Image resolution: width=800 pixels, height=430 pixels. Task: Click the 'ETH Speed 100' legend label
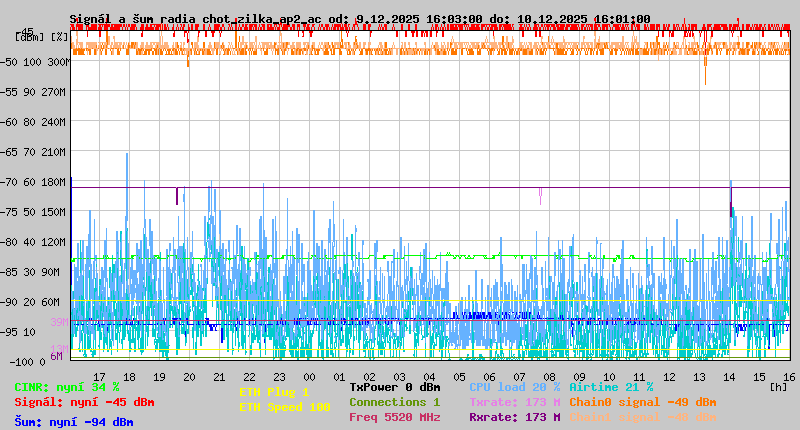click(284, 407)
